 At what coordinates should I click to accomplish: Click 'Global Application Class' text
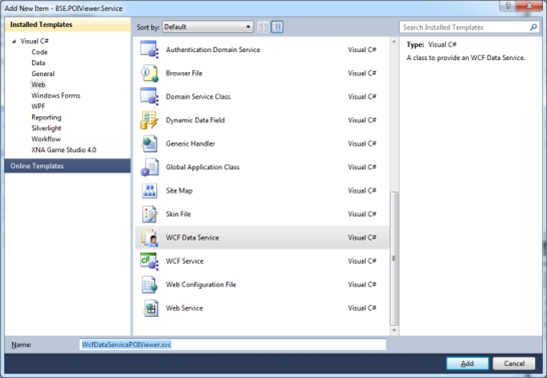(x=202, y=167)
